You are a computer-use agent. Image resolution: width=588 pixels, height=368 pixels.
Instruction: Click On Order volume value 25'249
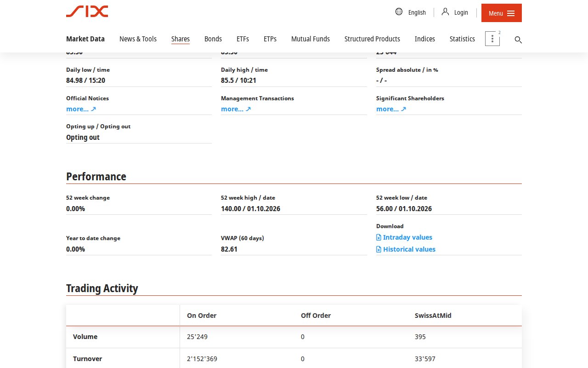[197, 337]
